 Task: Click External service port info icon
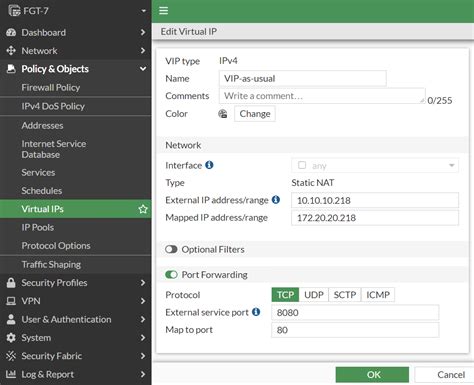(x=256, y=312)
